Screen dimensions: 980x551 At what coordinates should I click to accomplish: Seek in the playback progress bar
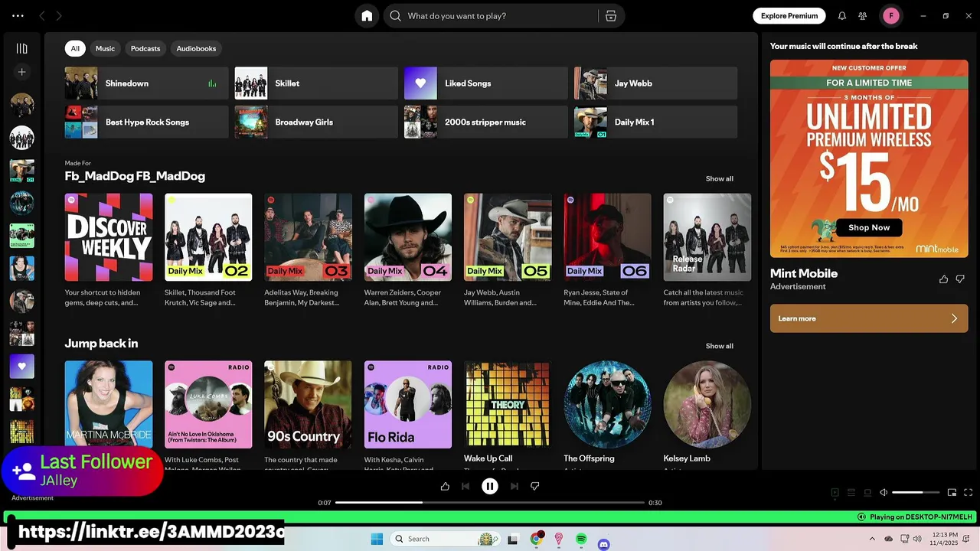point(490,503)
